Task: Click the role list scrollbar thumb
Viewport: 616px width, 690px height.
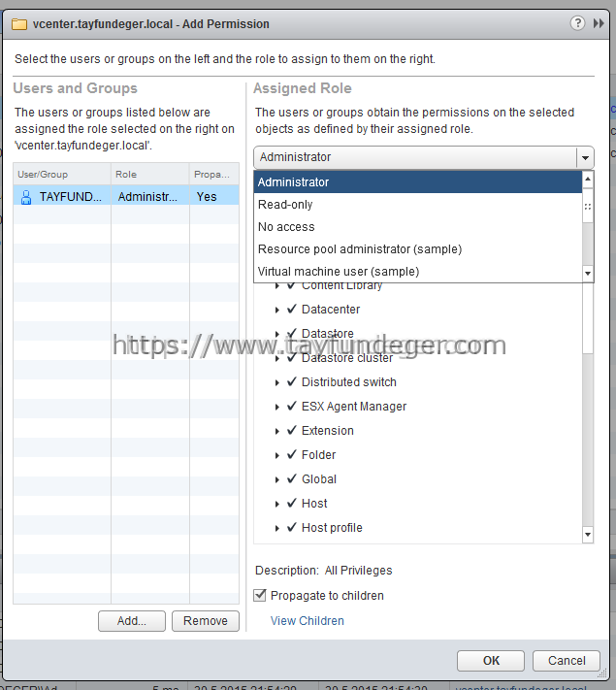Action: pyautogui.click(x=588, y=207)
